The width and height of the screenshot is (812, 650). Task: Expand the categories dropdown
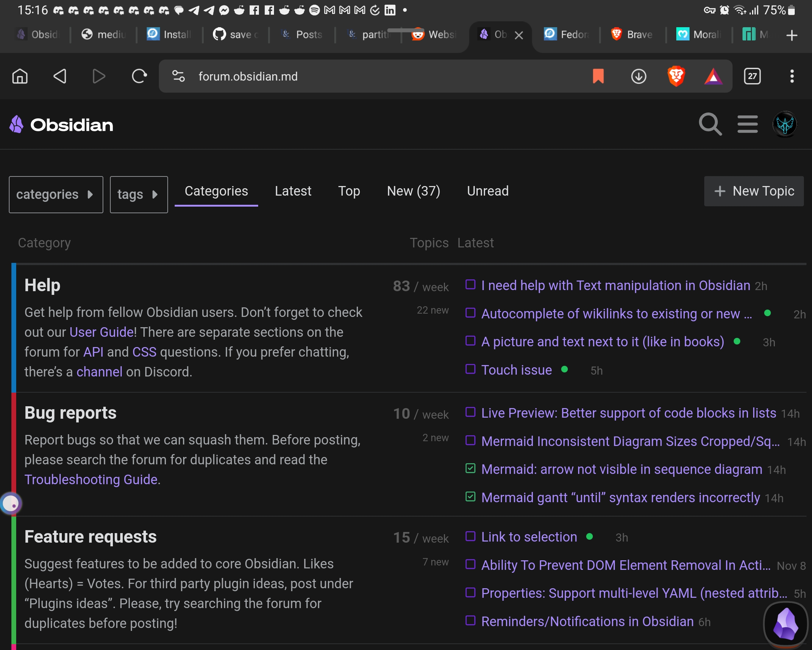pyautogui.click(x=56, y=194)
